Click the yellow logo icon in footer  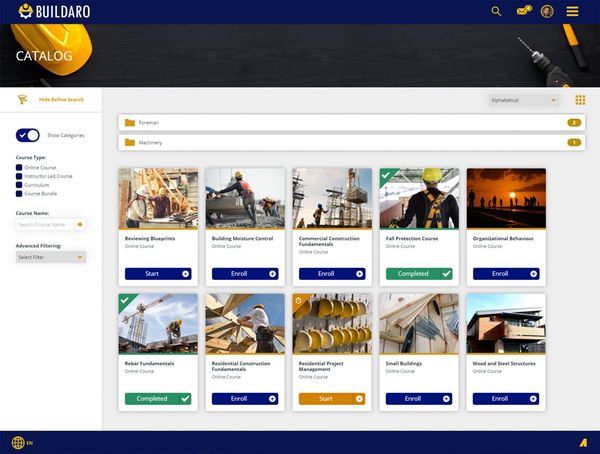(x=583, y=443)
